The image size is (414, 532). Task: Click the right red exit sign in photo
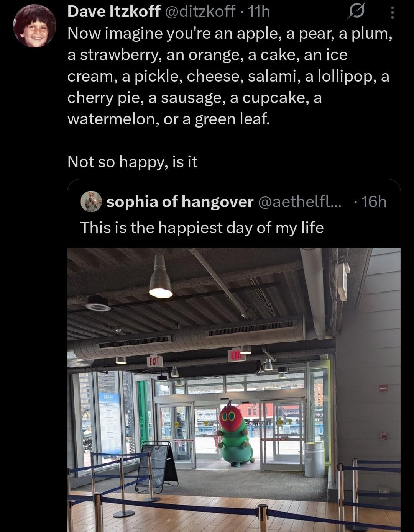[x=237, y=356]
